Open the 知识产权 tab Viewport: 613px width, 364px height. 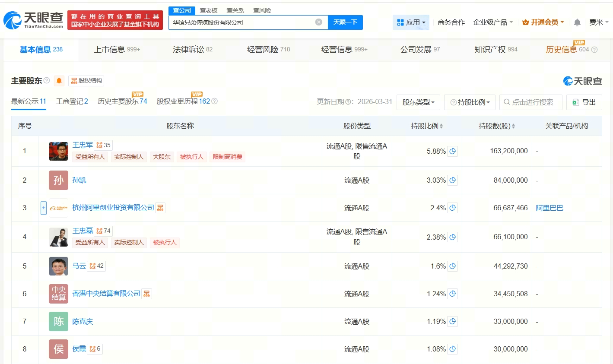coord(496,50)
